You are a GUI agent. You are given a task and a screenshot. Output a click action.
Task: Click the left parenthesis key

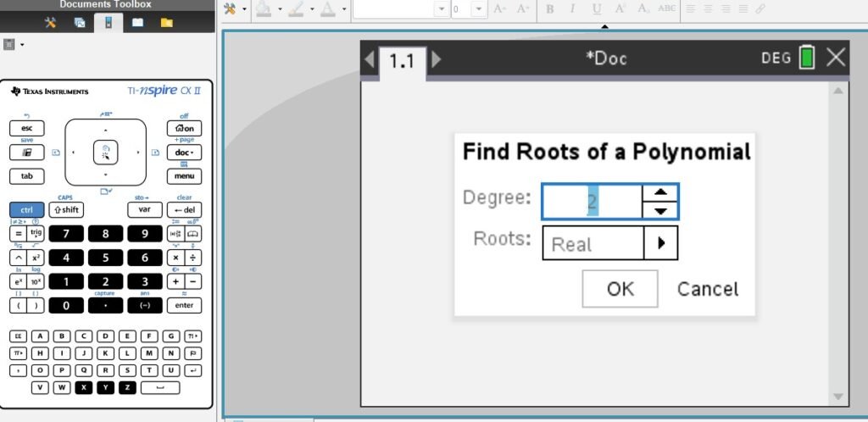(19, 305)
